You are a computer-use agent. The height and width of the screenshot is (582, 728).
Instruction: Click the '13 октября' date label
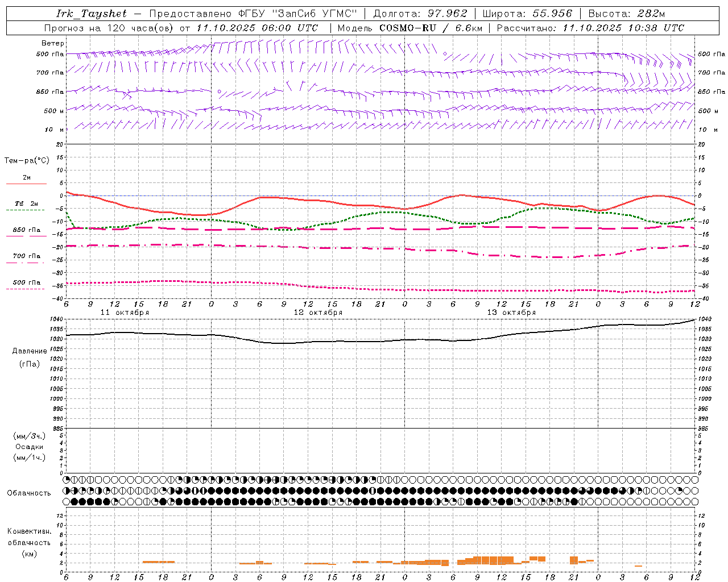(x=511, y=313)
